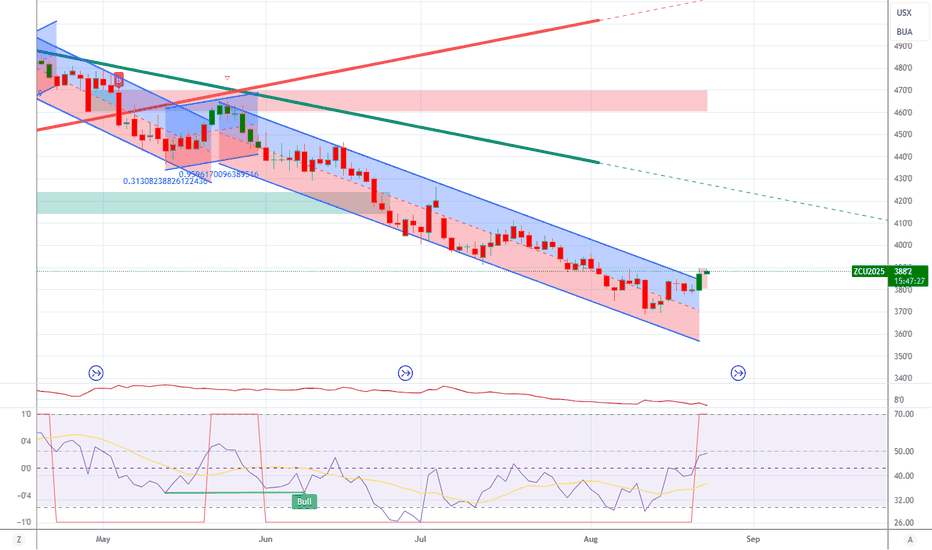Click the 400'0 price scale label
This screenshot has height=550, width=932.
[903, 245]
